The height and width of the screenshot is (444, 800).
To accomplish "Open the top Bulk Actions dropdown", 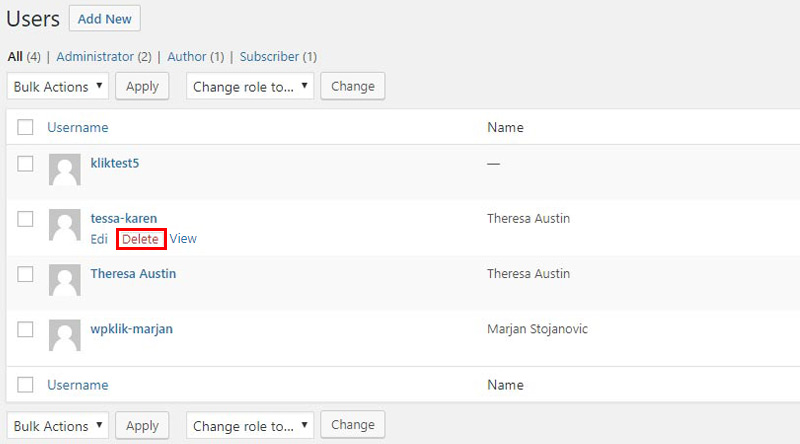I will pos(58,86).
